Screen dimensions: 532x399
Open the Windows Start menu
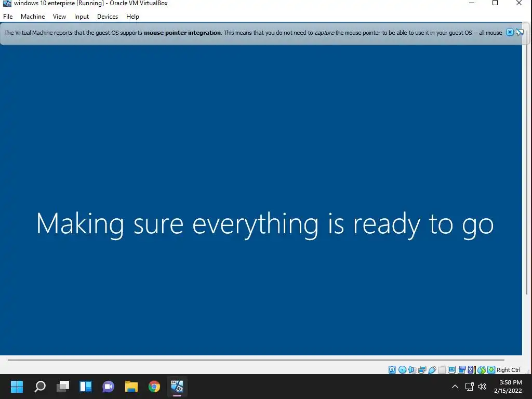tap(17, 387)
